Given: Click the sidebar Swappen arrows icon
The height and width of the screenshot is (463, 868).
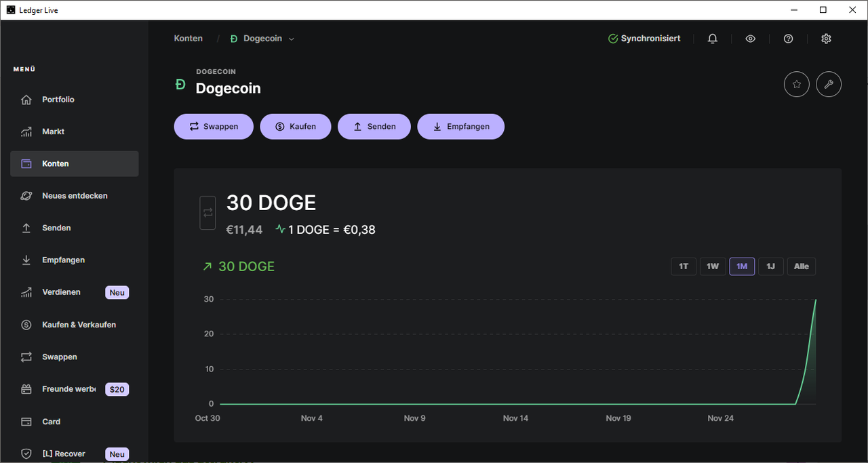Looking at the screenshot, I should coord(26,357).
